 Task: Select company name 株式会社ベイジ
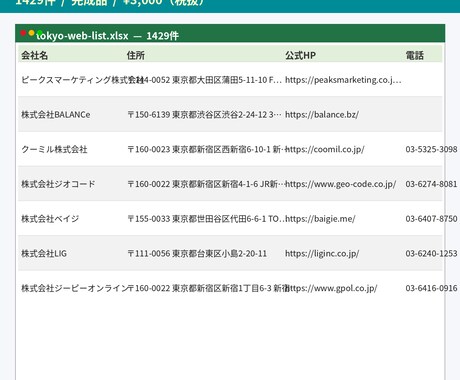50,219
